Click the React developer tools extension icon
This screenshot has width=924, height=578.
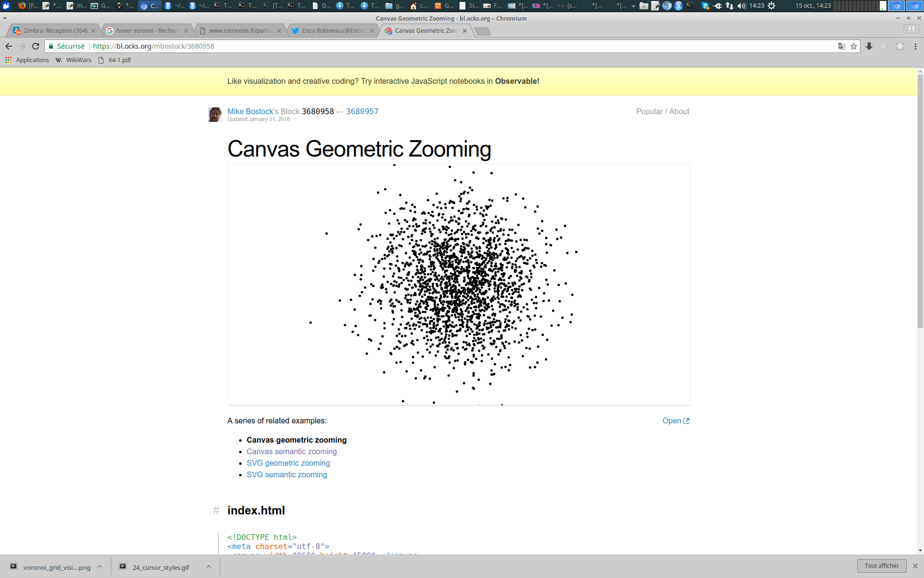(899, 46)
